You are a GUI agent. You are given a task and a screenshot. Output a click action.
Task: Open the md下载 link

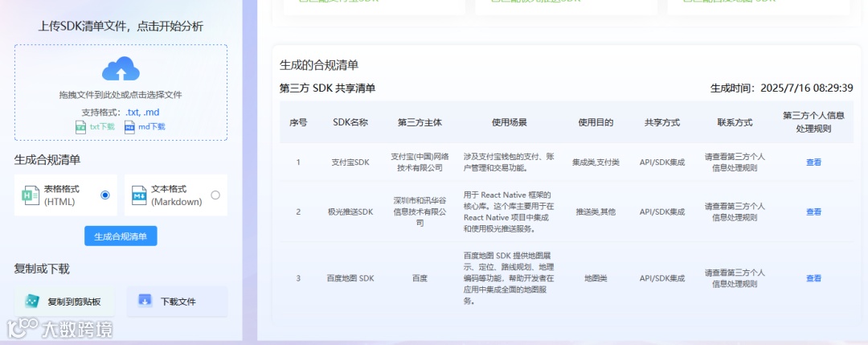coord(152,127)
